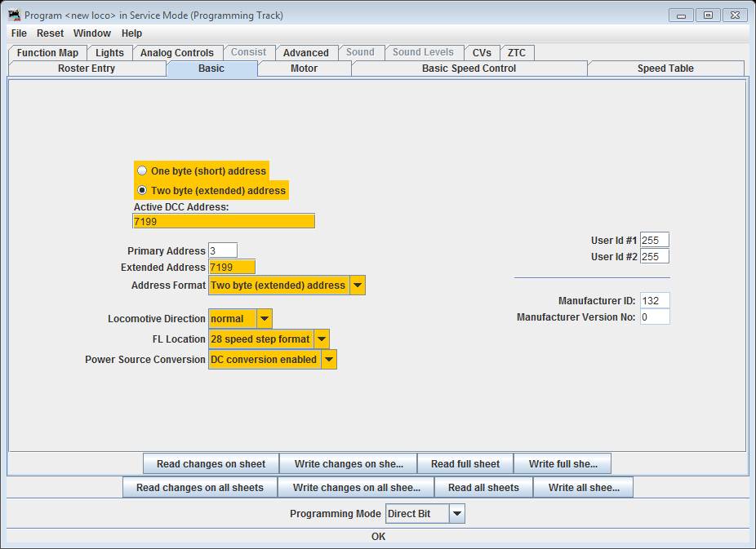756x549 pixels.
Task: Expand the Address Format dropdown
Action: point(358,286)
